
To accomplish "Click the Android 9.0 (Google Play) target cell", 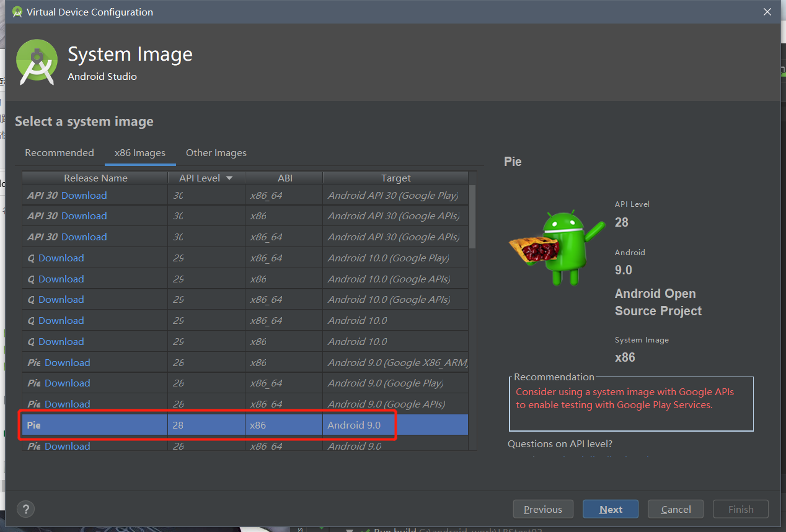I will pos(395,383).
